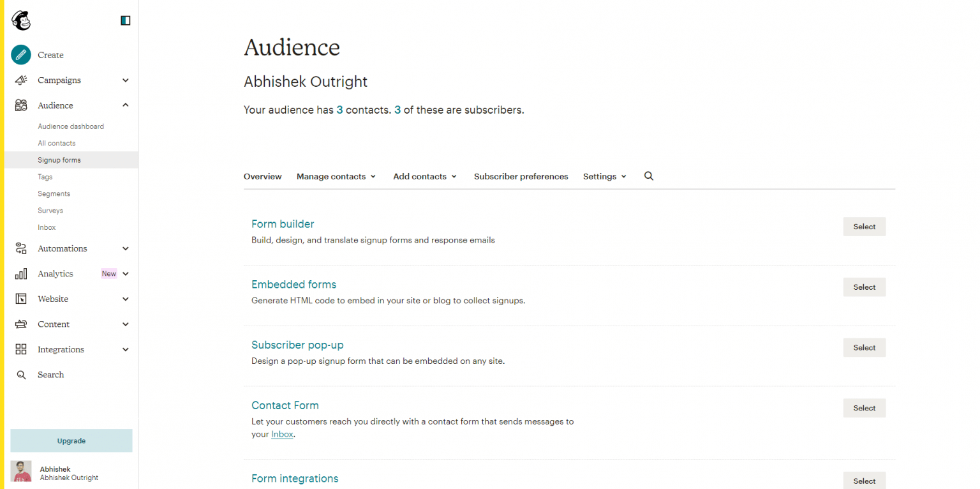Image resolution: width=980 pixels, height=489 pixels.
Task: Click the Content sidebar icon
Action: coord(21,324)
